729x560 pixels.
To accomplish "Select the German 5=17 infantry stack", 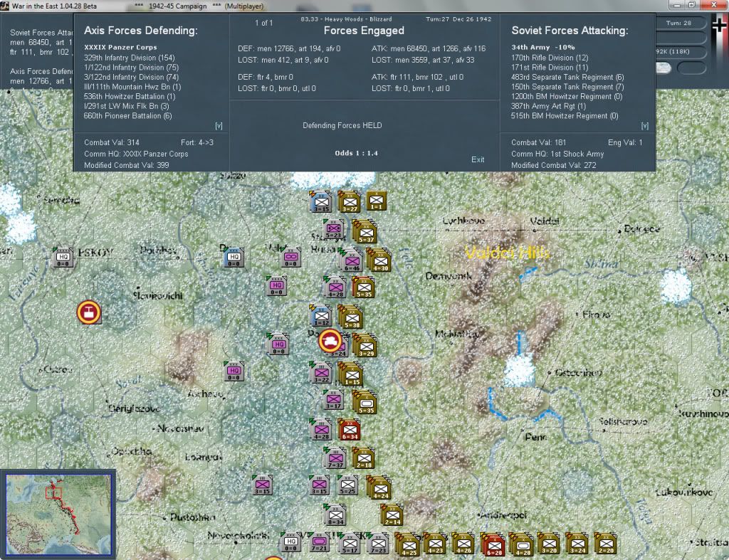I will [349, 543].
